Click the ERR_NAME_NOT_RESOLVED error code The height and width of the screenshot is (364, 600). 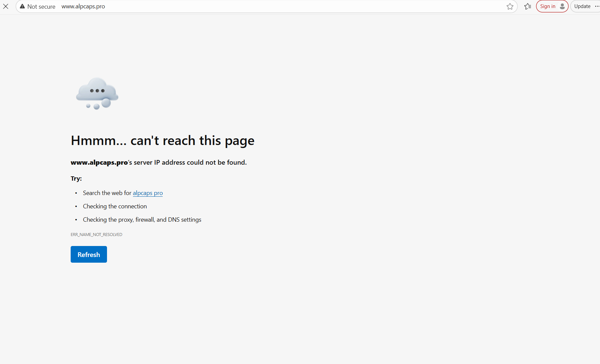click(96, 235)
